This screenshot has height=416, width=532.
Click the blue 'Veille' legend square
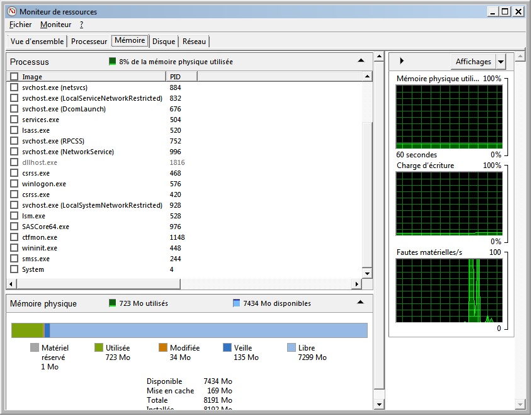[227, 348]
